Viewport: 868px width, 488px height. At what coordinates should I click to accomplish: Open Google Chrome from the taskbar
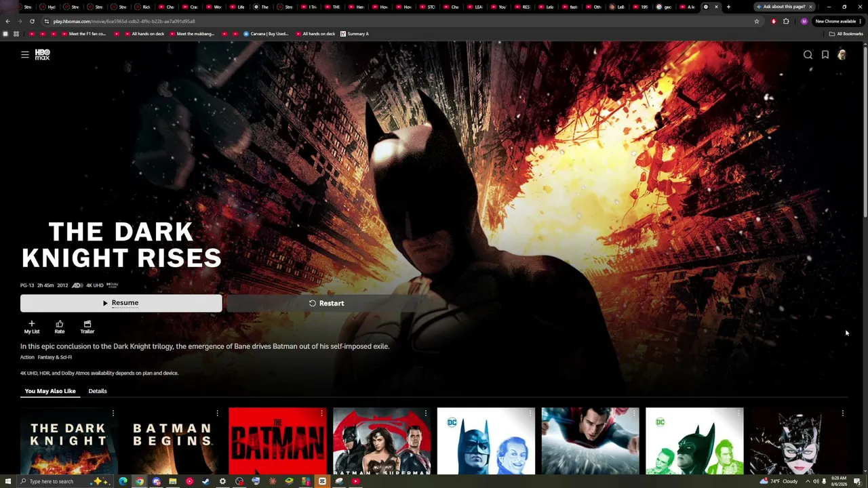(140, 481)
